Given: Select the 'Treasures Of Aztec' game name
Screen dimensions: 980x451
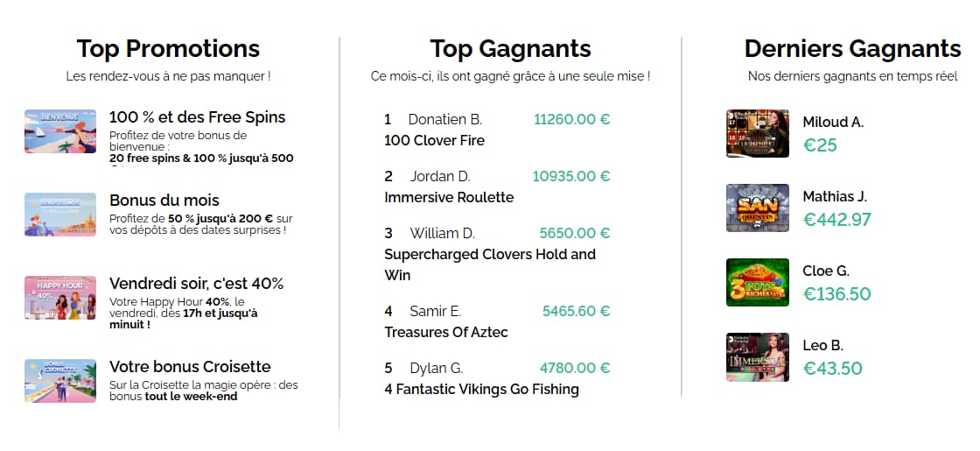Looking at the screenshot, I should [446, 332].
